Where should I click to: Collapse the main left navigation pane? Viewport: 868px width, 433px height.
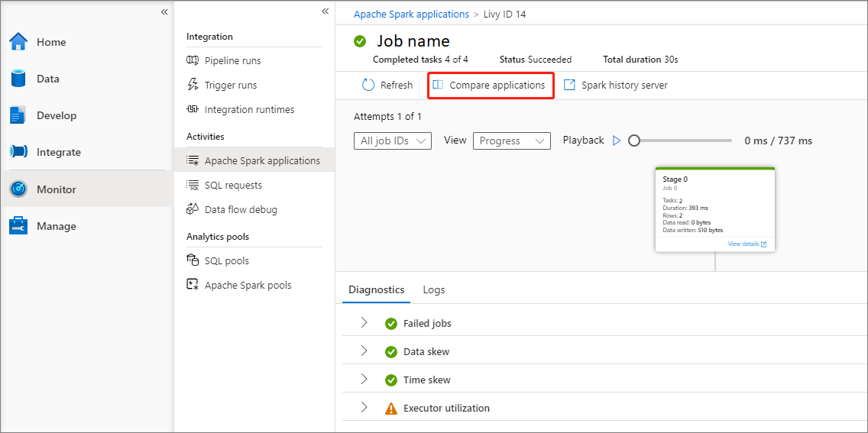164,11
